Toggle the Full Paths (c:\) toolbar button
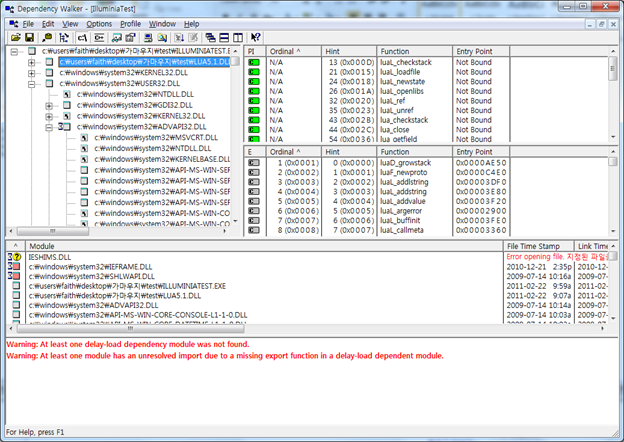This screenshot has height=442, width=624. click(x=82, y=38)
